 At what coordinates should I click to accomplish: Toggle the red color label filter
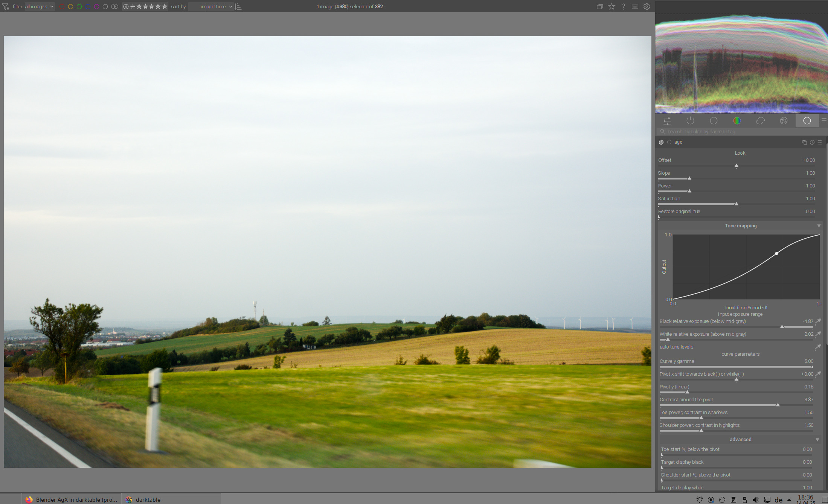[x=62, y=6]
